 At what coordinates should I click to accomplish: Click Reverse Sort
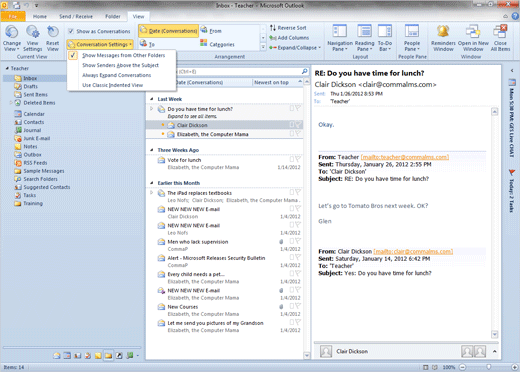(288, 28)
